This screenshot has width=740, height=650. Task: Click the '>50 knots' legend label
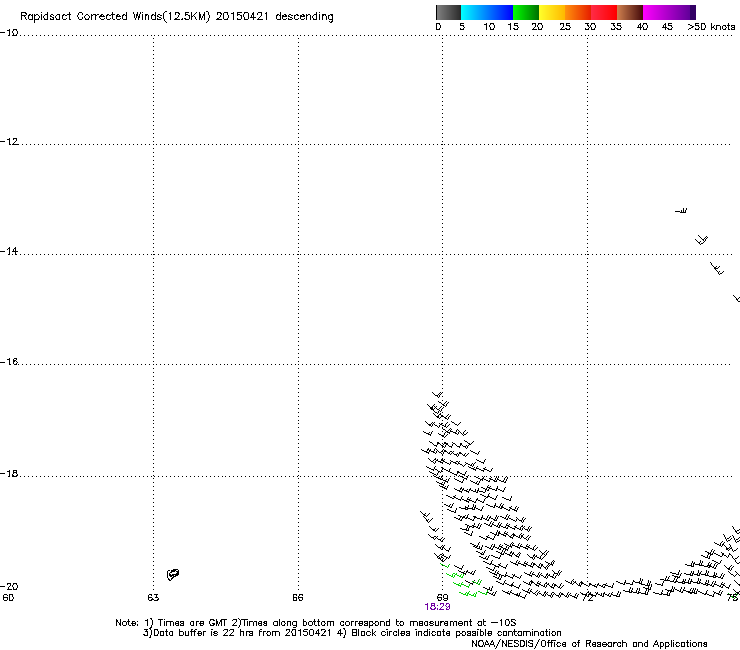click(x=711, y=27)
